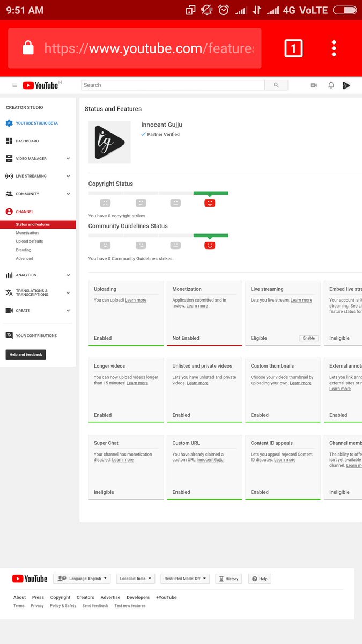362x644 pixels.
Task: Click Learn more in Custom thumbnails card
Action: pyautogui.click(x=300, y=383)
